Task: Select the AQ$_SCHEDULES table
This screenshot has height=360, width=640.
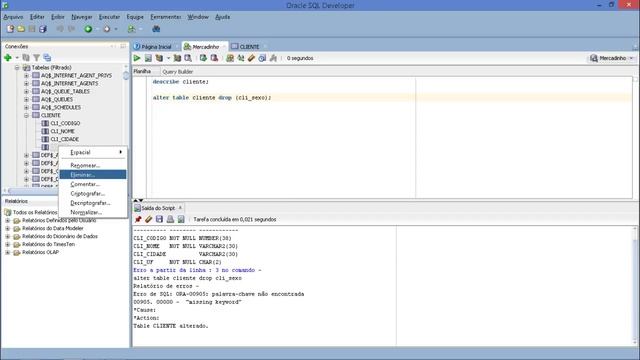Action: (x=61, y=107)
